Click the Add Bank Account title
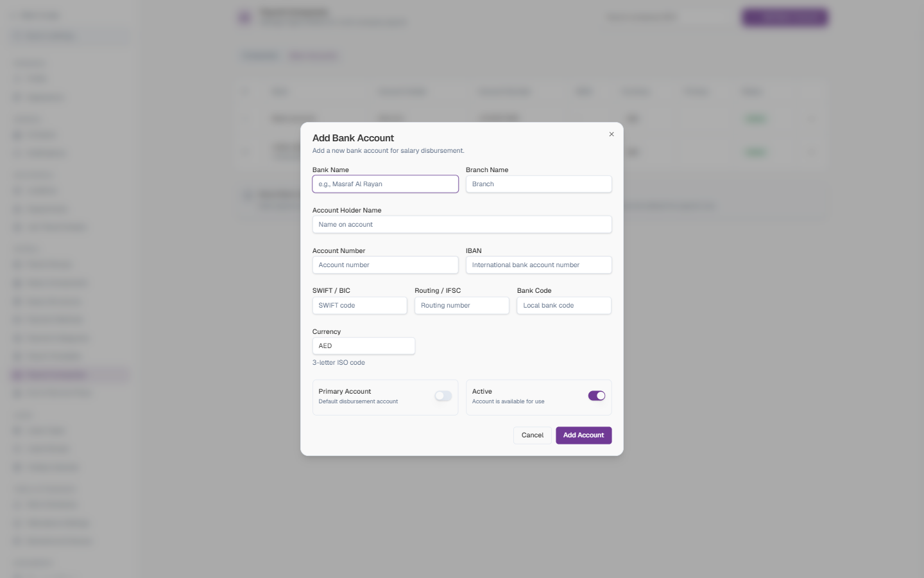Viewport: 924px width, 578px height. 353,138
